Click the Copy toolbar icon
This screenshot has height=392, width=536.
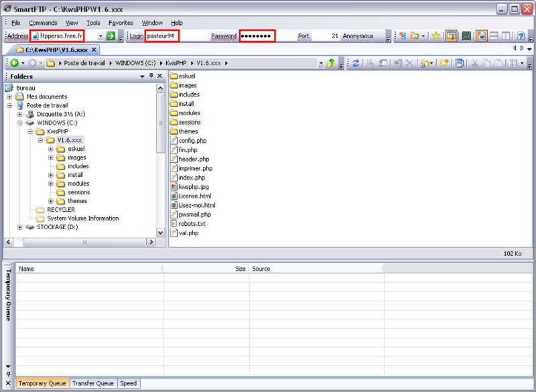(x=486, y=63)
